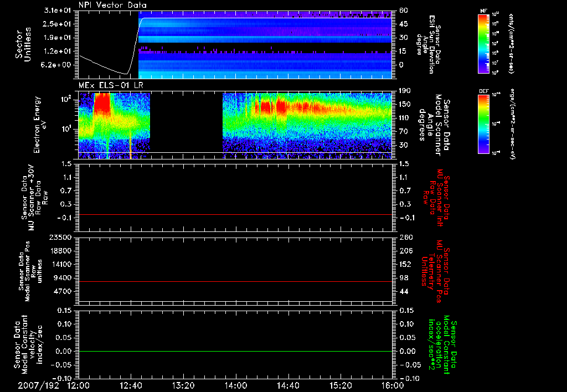Image resolution: width=567 pixels, height=392 pixels.
Task: Click the "150" scanner angle tick
Action: (x=405, y=104)
